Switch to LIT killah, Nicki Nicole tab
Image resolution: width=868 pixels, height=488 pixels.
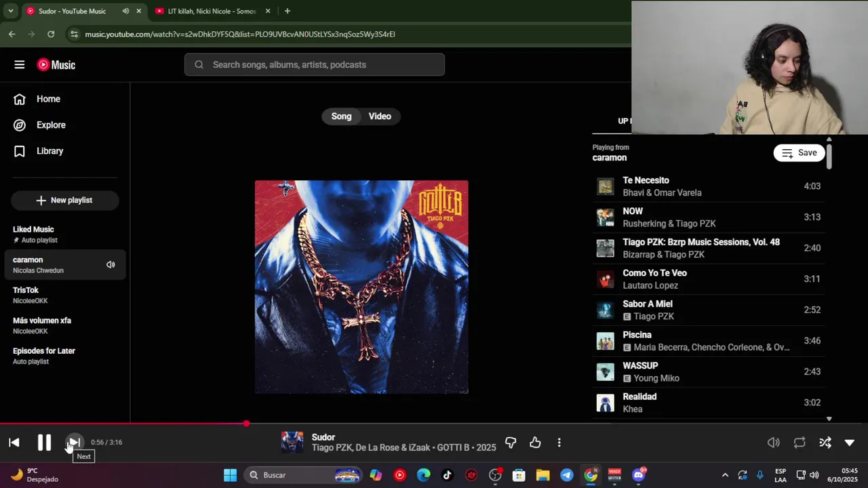[x=212, y=11]
